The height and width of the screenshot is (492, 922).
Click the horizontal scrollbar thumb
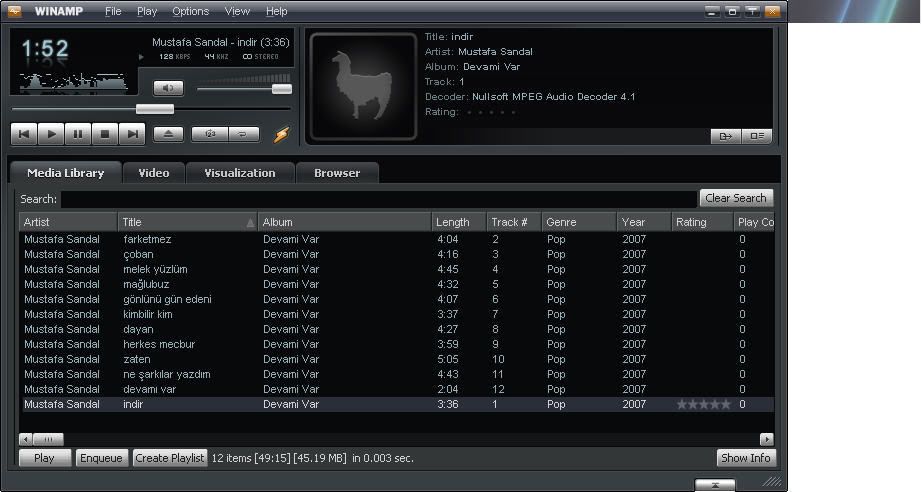48,439
